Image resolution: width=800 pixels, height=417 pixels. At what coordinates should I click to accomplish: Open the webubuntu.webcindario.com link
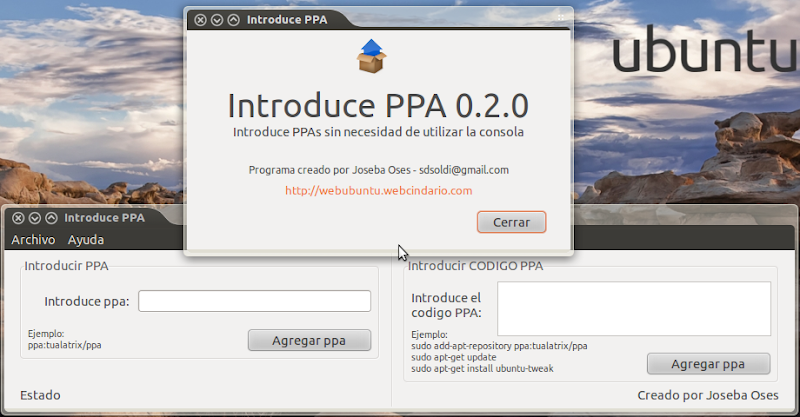point(379,190)
